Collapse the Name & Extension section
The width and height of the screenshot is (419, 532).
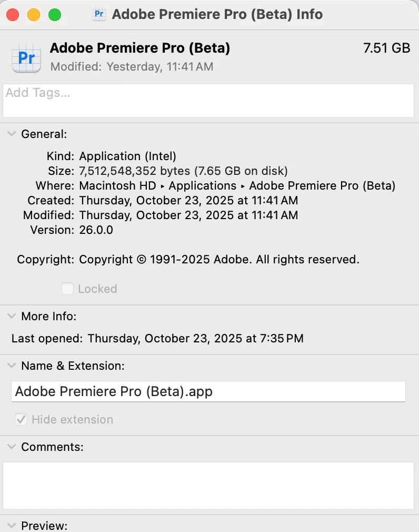tap(12, 366)
